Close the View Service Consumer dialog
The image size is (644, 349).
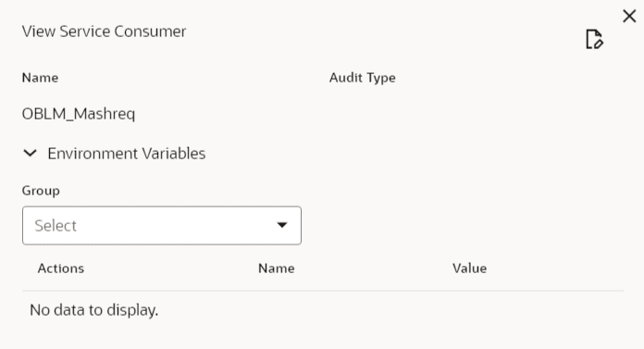tap(629, 17)
